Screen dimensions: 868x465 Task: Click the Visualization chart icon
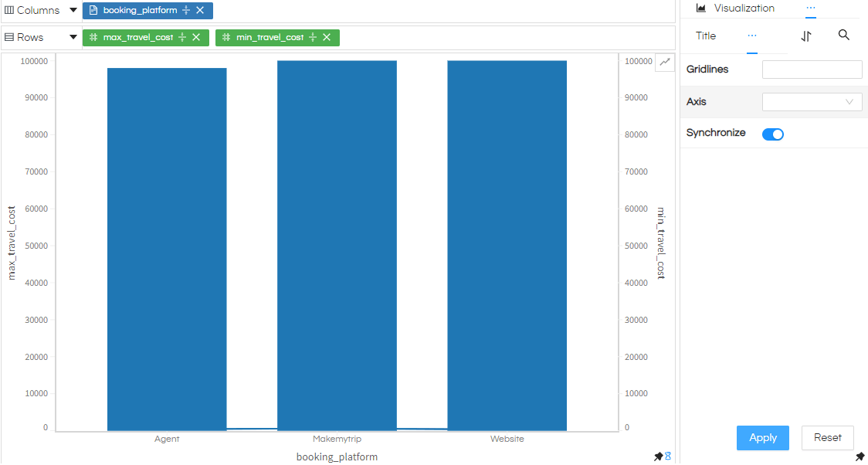[701, 8]
